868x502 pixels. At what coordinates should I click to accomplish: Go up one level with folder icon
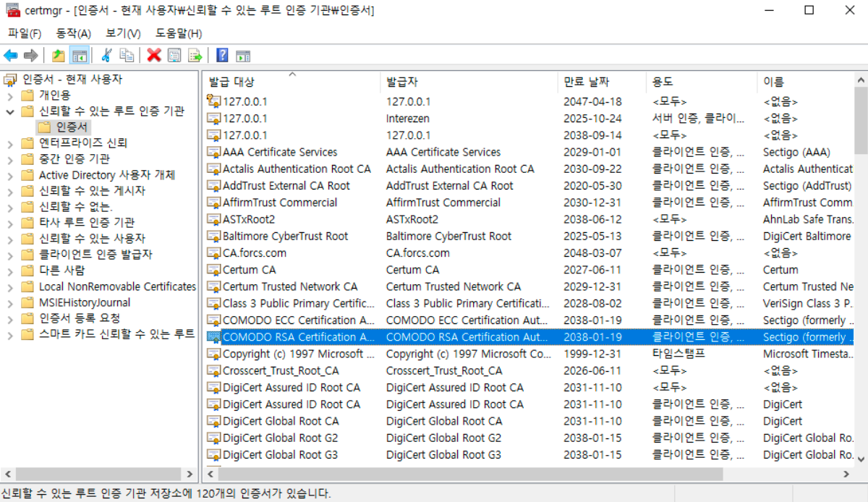point(59,56)
